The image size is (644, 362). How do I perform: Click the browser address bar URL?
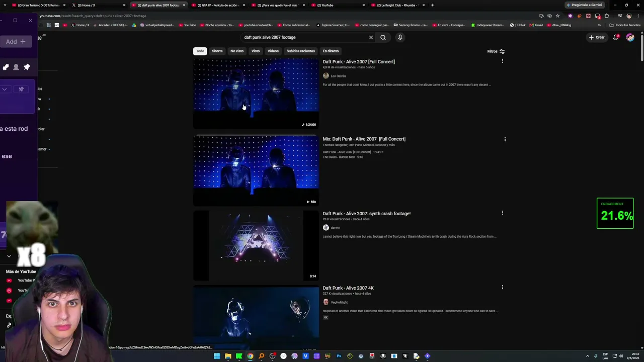93,16
